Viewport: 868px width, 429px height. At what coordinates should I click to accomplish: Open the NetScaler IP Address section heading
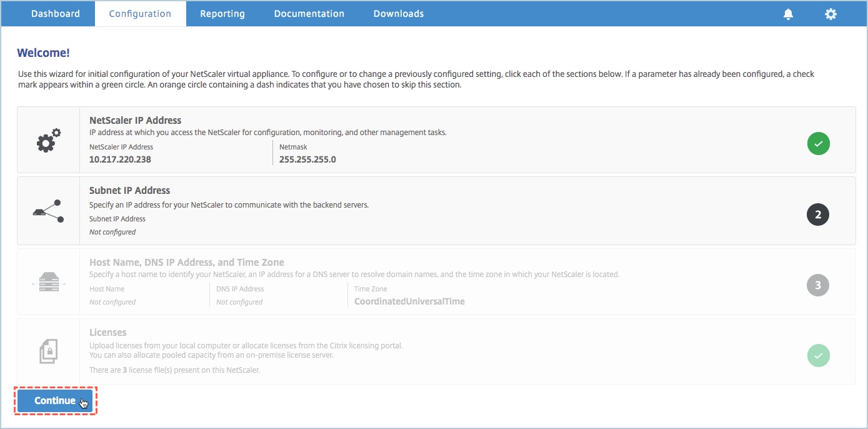[x=136, y=120]
